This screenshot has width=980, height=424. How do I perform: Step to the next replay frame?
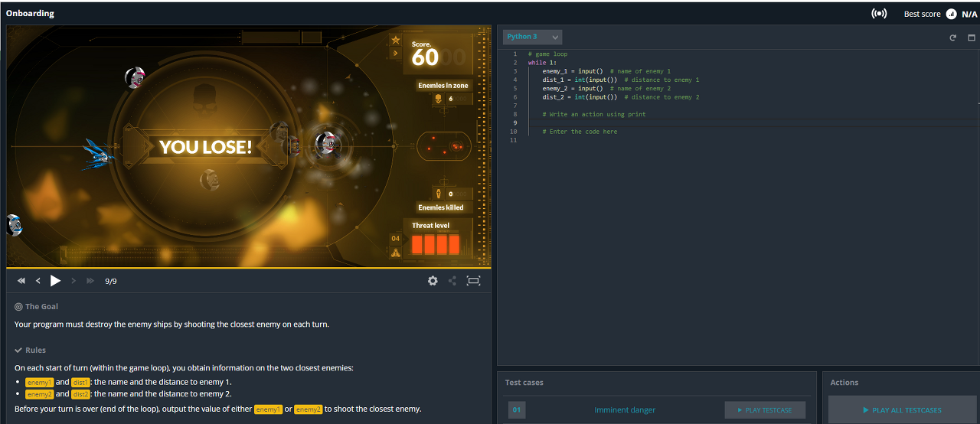[x=73, y=281]
